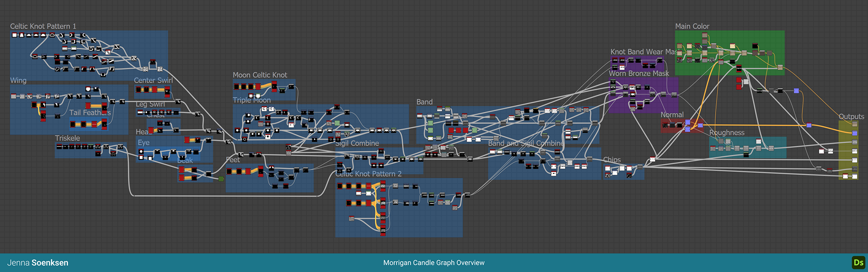Select the white circle node at top of Wing frame
Viewport: 868px width, 272px height.
pyautogui.click(x=88, y=89)
